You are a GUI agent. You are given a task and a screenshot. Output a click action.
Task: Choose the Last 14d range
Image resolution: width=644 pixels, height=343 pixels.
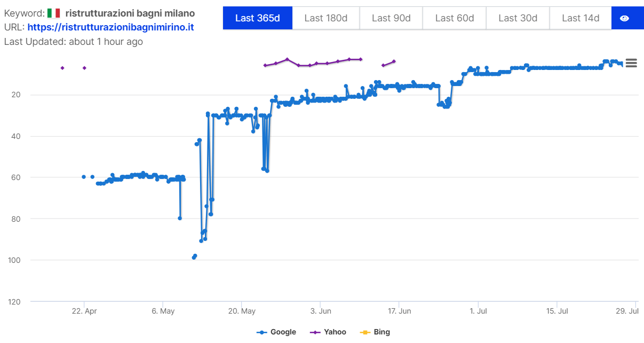tap(581, 18)
